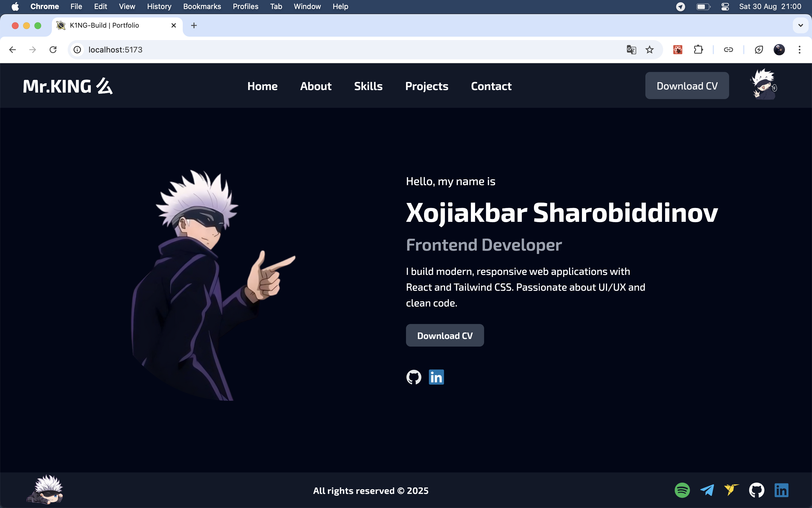Screen dimensions: 812x508
Task: Open the Chrome profile avatar
Action: (x=779, y=50)
